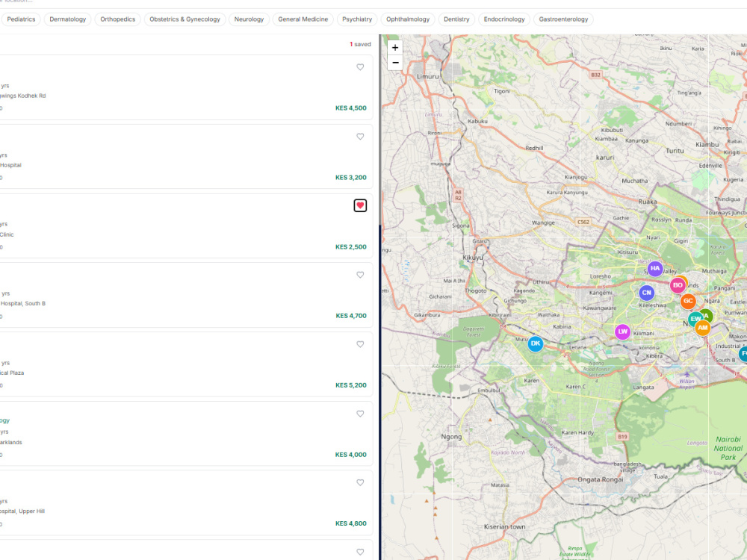The image size is (747, 560).
Task: Select the EW map marker
Action: (x=695, y=319)
